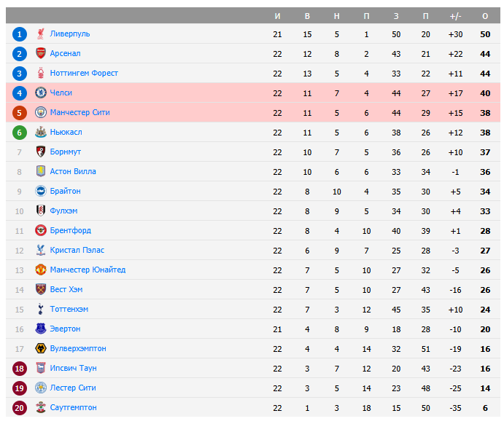
Task: Click the Newcastle club crest icon
Action: coord(41,133)
